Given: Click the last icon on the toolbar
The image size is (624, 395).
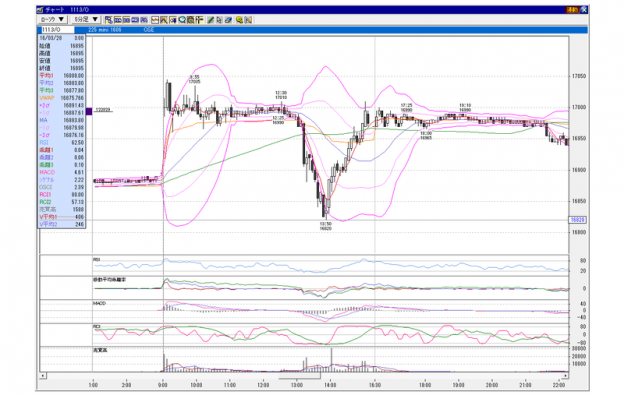Looking at the screenshot, I should (248, 20).
